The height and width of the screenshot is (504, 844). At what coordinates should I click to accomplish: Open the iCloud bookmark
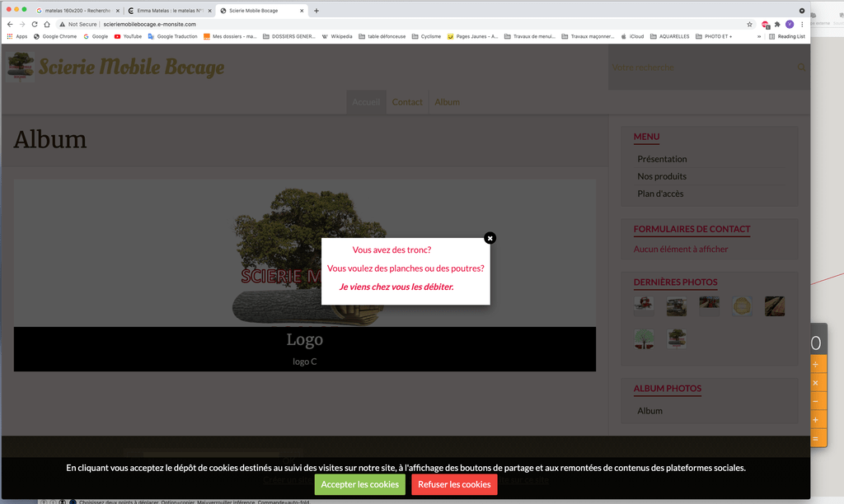[632, 36]
